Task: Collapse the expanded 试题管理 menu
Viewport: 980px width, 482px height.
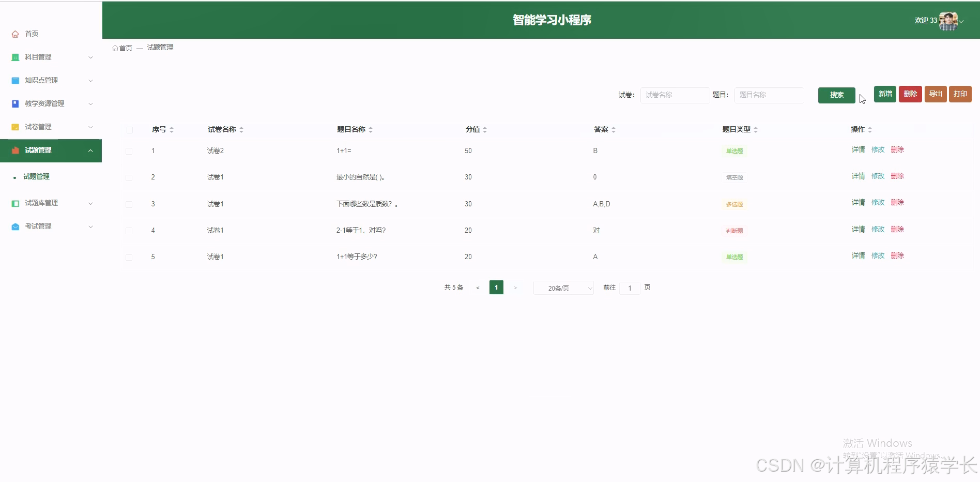Action: (91, 150)
